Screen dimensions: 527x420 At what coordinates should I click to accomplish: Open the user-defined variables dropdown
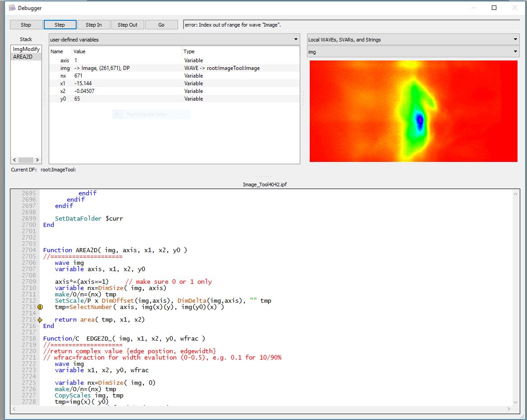tap(174, 39)
